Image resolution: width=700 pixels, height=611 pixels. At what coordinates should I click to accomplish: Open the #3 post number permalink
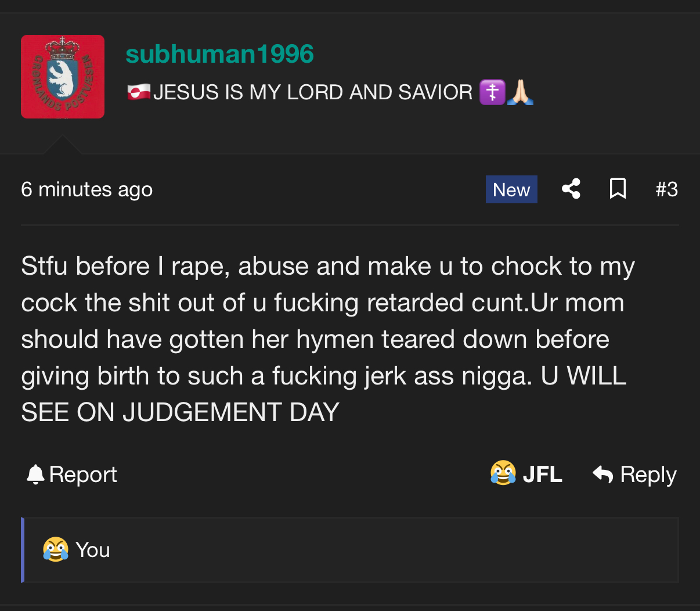pos(667,189)
